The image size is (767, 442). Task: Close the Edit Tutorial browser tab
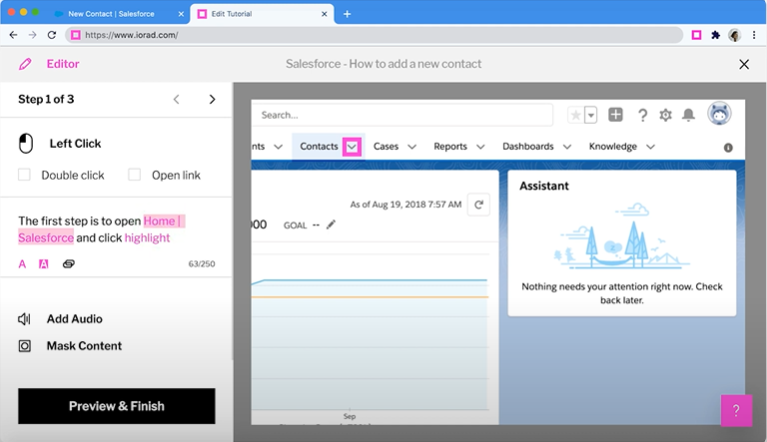[324, 14]
